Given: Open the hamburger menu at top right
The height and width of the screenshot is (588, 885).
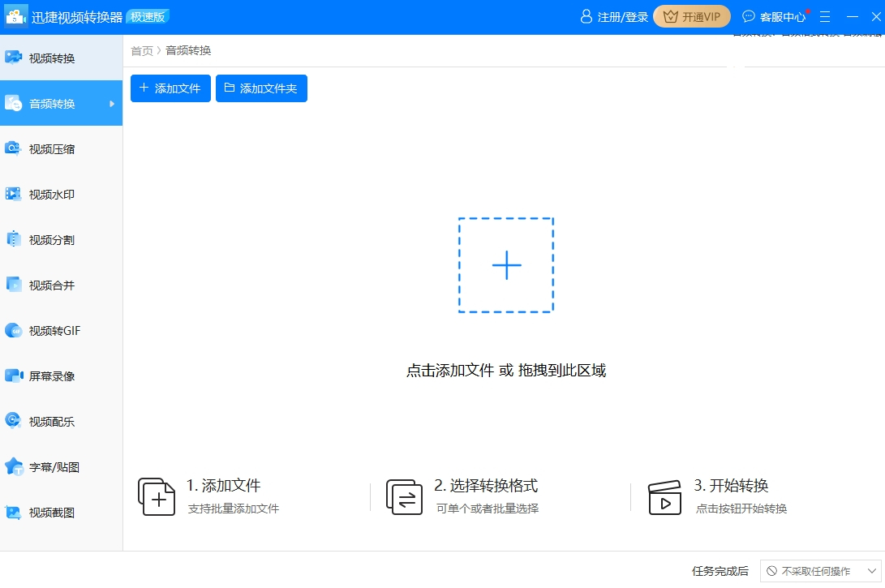Looking at the screenshot, I should [824, 16].
